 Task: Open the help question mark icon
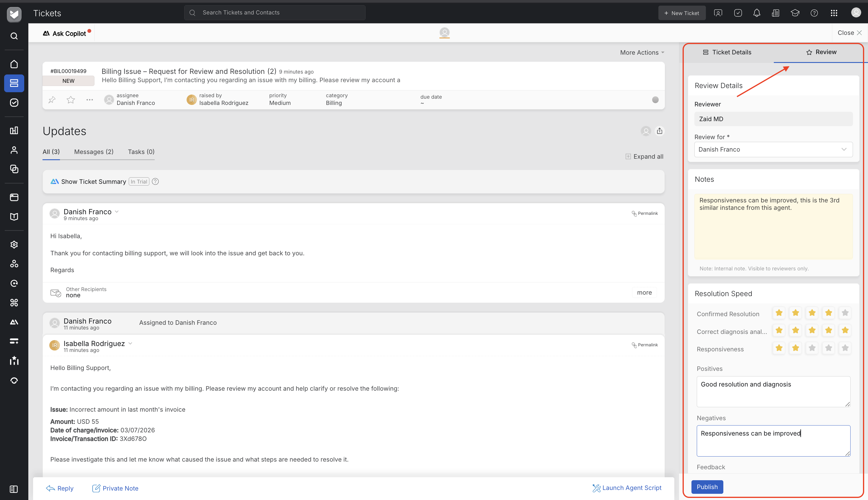tap(814, 13)
